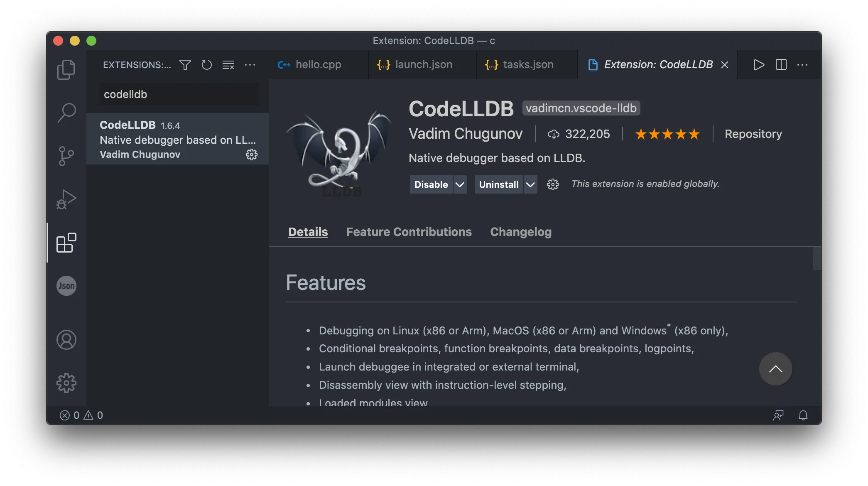
Task: Click the Uninstall button
Action: [499, 184]
